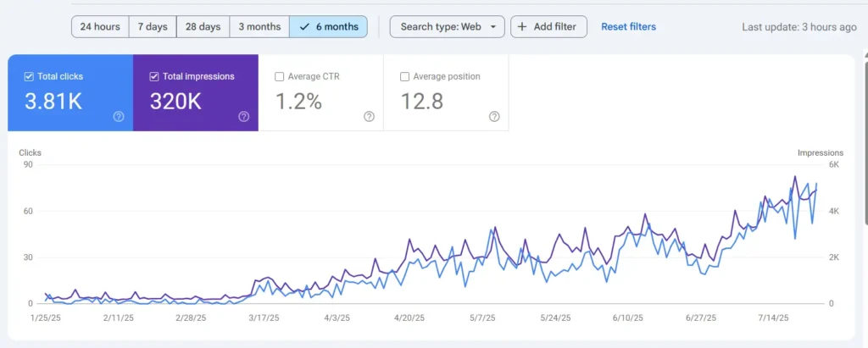Click checkmark icon beside 6 months

tap(304, 27)
